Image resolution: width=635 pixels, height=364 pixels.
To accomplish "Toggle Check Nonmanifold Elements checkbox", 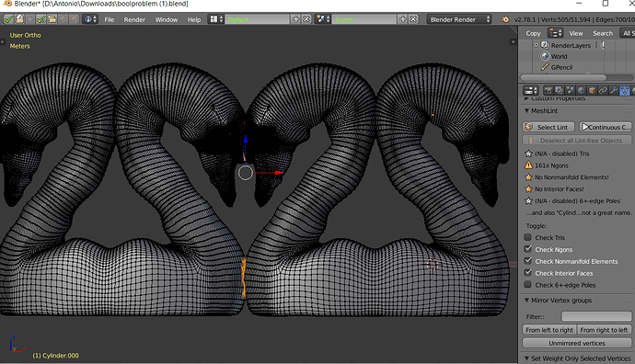I will [x=527, y=260].
